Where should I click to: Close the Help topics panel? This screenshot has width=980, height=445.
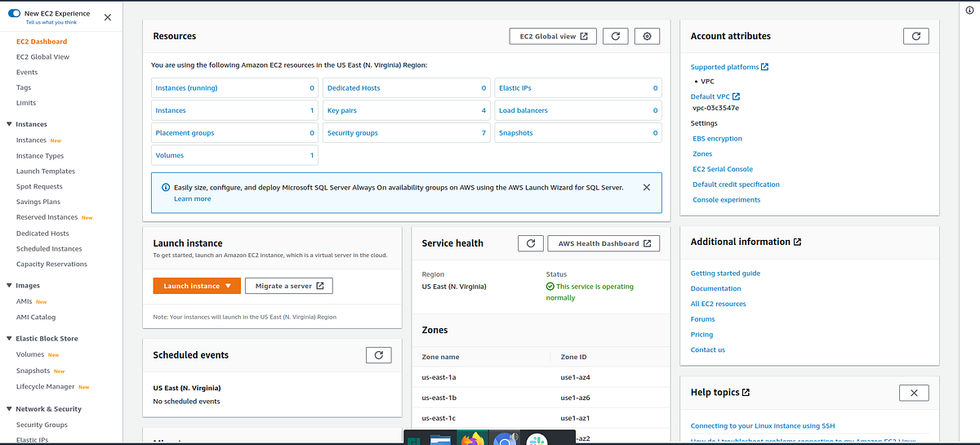coord(913,393)
